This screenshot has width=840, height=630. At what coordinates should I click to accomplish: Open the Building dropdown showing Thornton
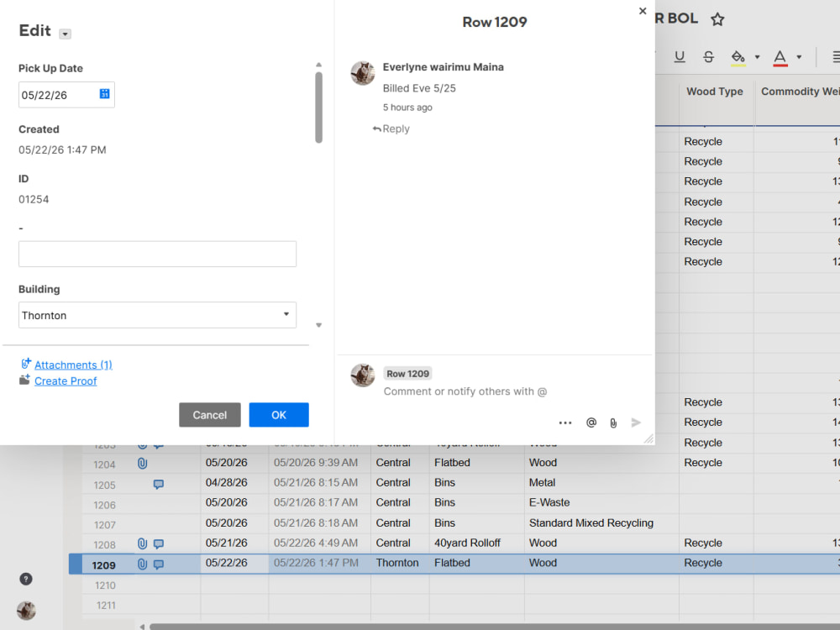157,315
